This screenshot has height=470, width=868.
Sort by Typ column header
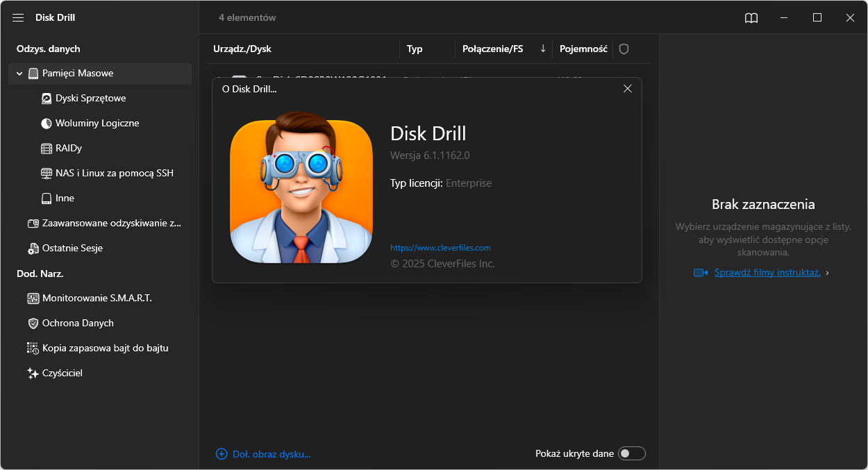point(415,49)
